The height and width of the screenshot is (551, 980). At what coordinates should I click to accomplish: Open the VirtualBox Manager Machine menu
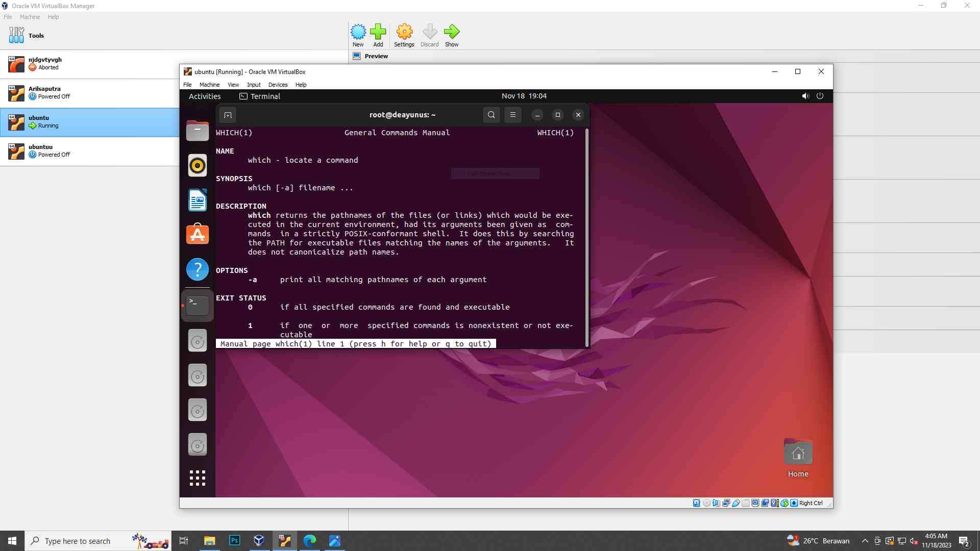[x=30, y=17]
